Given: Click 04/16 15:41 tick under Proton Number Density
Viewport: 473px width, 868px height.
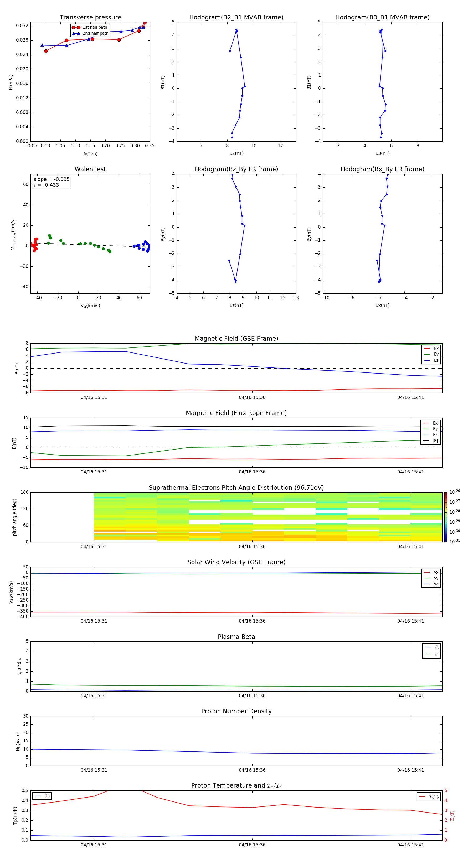Looking at the screenshot, I should 410,770.
